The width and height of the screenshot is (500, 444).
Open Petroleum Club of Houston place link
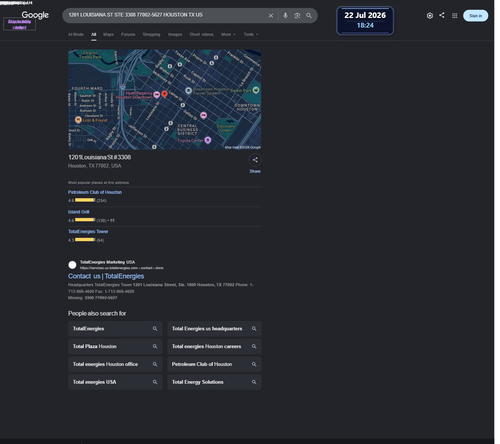point(95,192)
